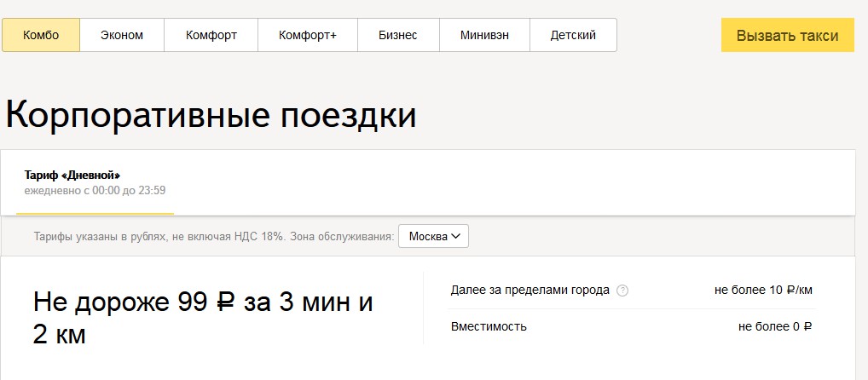Screen dimensions: 868x380
Task: Click the help question mark icon
Action: (x=622, y=291)
